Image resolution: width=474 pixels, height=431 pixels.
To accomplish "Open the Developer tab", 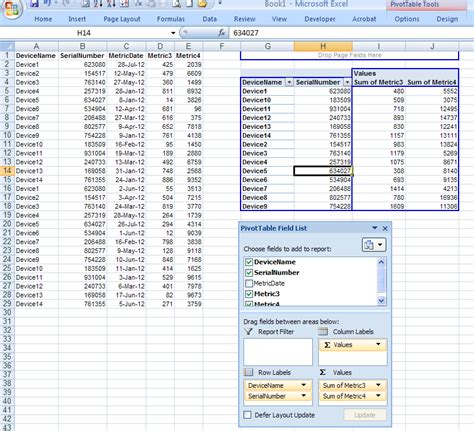I will pos(320,19).
